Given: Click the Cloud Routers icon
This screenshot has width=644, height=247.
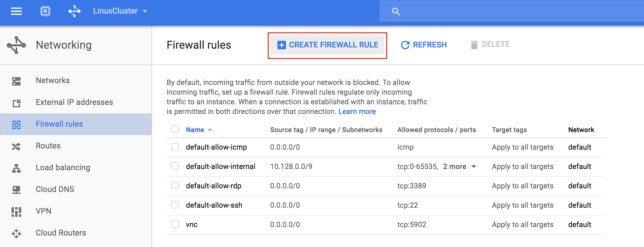Looking at the screenshot, I should (16, 233).
